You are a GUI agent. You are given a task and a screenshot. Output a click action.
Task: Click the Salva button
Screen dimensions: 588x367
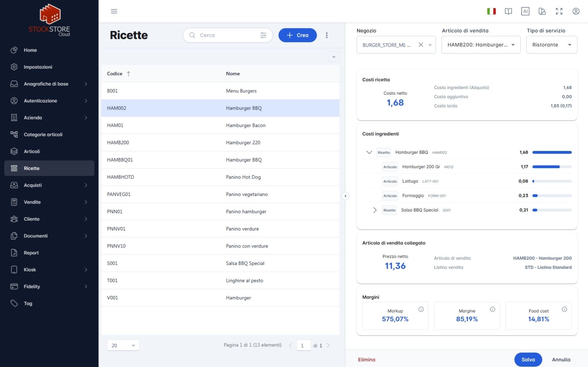click(528, 360)
